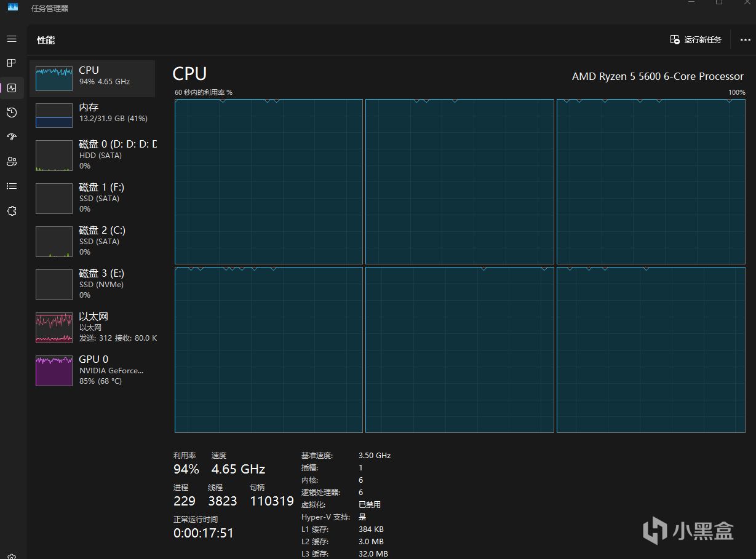This screenshot has width=756, height=559.
Task: Click 运行新任务 button
Action: tap(696, 39)
